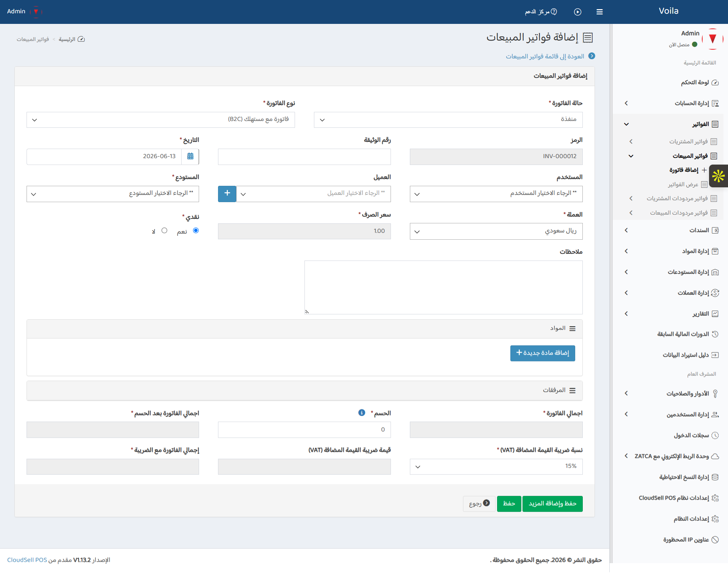Image resolution: width=728 pixels, height=573 pixels.
Task: Expand items management إدارة المواد menu
Action: coord(671,251)
